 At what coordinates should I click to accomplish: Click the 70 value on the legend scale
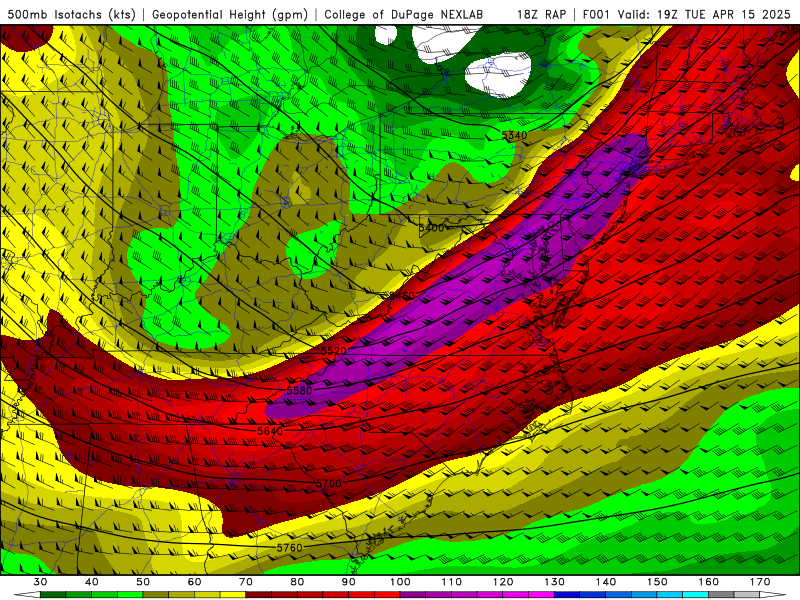[x=246, y=582]
